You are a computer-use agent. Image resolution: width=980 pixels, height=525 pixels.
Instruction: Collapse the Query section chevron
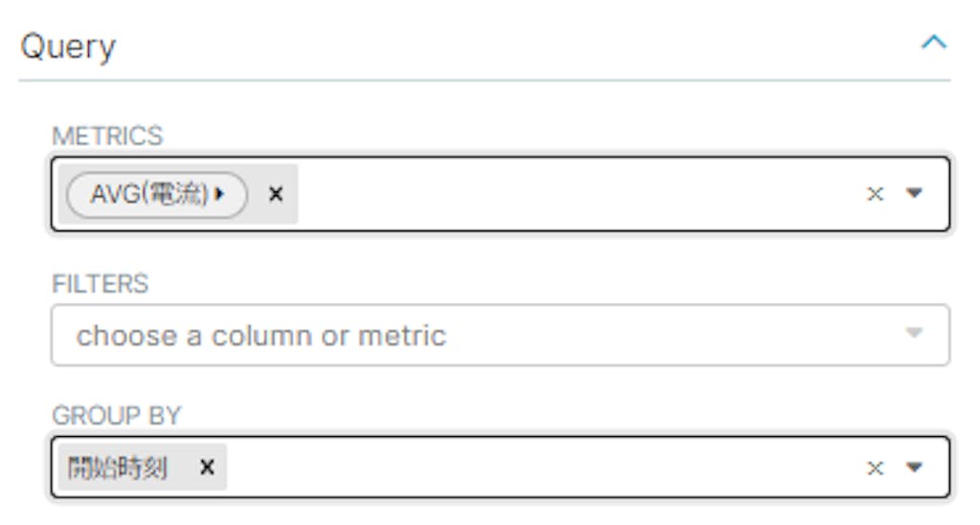(933, 43)
